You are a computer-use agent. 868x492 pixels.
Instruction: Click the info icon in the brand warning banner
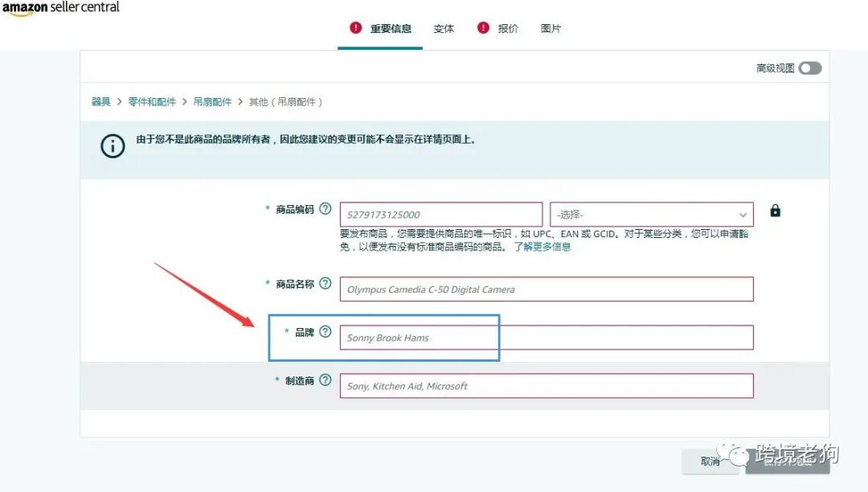[113, 147]
